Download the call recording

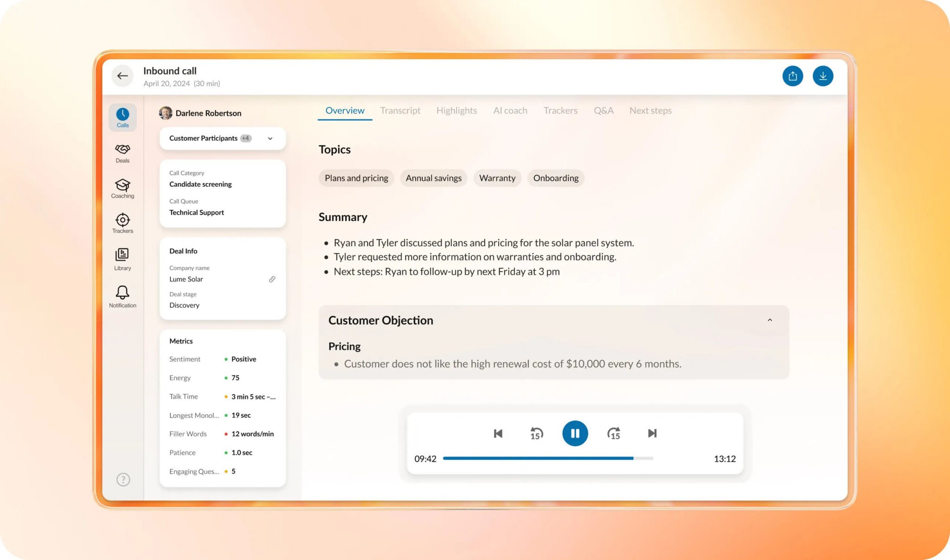pyautogui.click(x=823, y=76)
